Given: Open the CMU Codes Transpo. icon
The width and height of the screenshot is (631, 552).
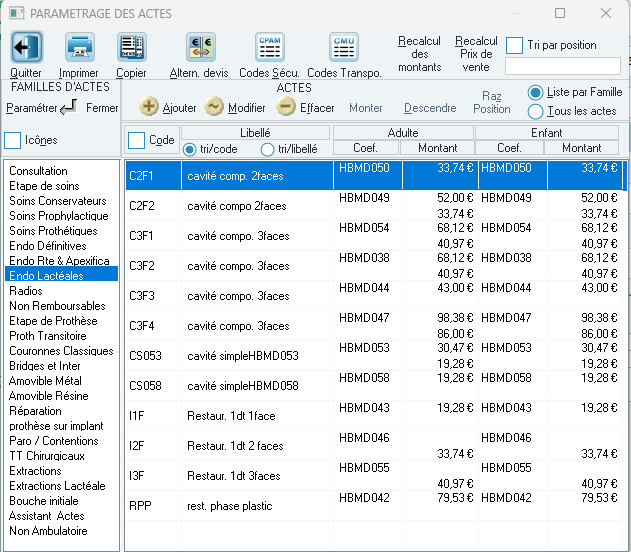Looking at the screenshot, I should click(x=344, y=47).
